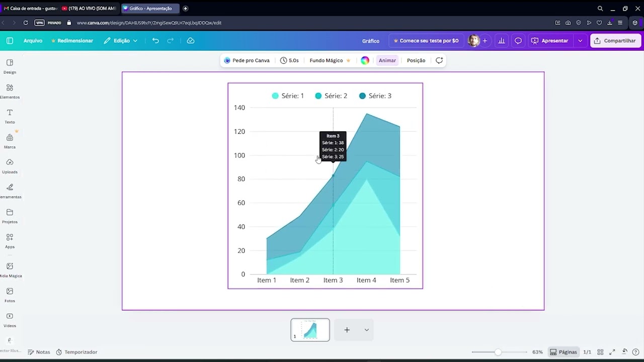Open browser hamburger menu
The width and height of the screenshot is (644, 362).
point(620,23)
